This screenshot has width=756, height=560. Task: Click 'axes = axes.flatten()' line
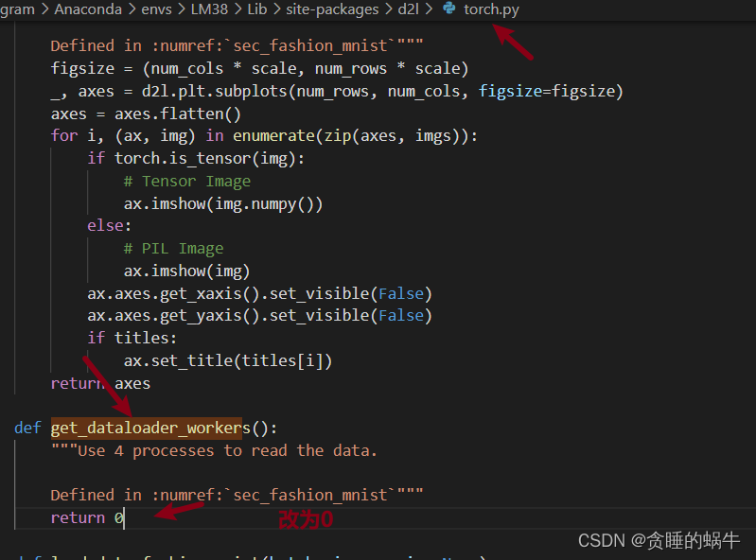click(146, 114)
